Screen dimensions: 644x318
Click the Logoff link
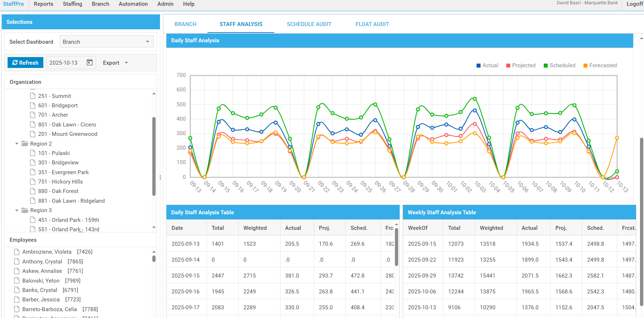point(634,4)
